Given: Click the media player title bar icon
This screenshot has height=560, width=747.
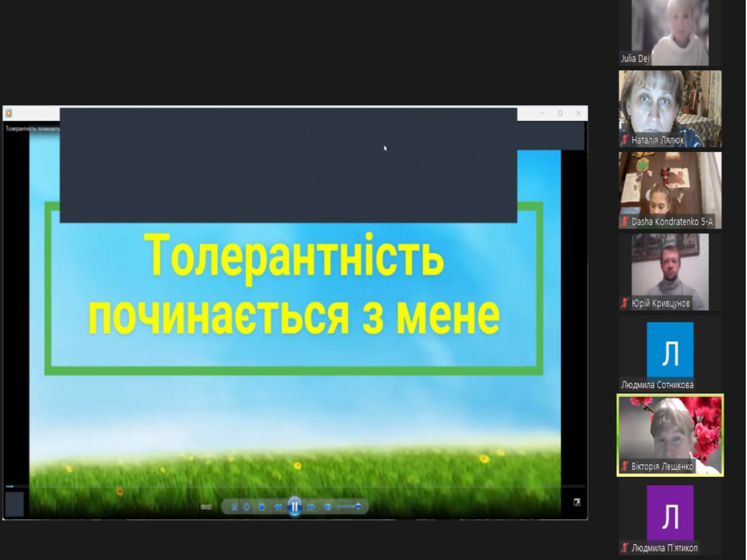Looking at the screenshot, I should [x=9, y=113].
